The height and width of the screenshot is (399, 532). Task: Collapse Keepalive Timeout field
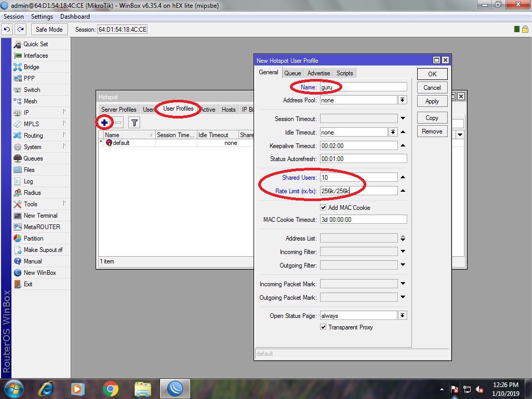pos(403,145)
